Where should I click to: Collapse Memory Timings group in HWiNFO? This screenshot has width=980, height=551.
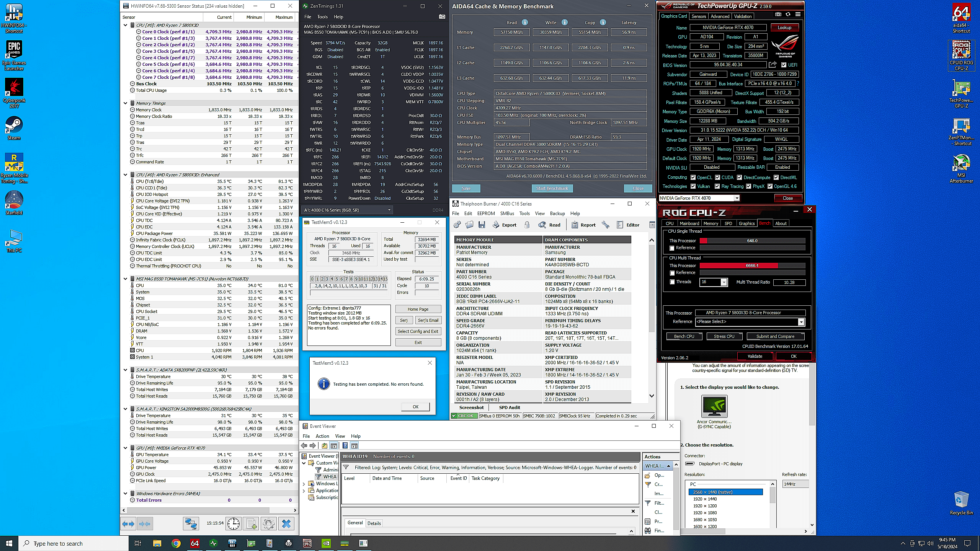126,103
